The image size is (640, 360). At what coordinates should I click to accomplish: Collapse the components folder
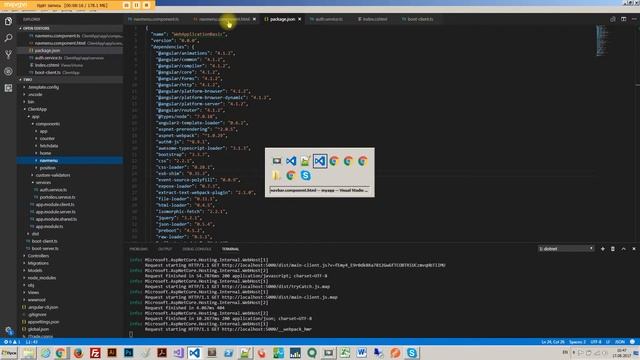[47, 124]
